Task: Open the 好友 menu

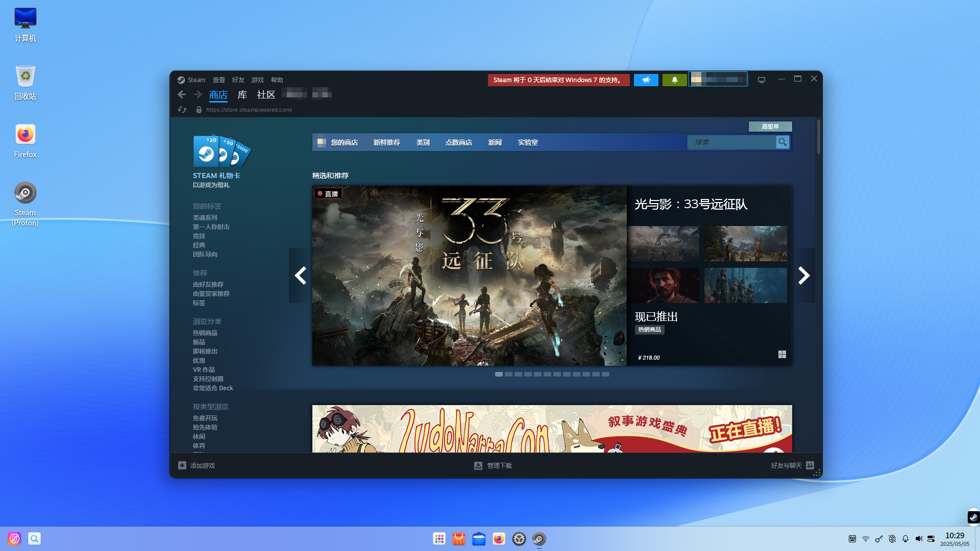Action: point(238,80)
